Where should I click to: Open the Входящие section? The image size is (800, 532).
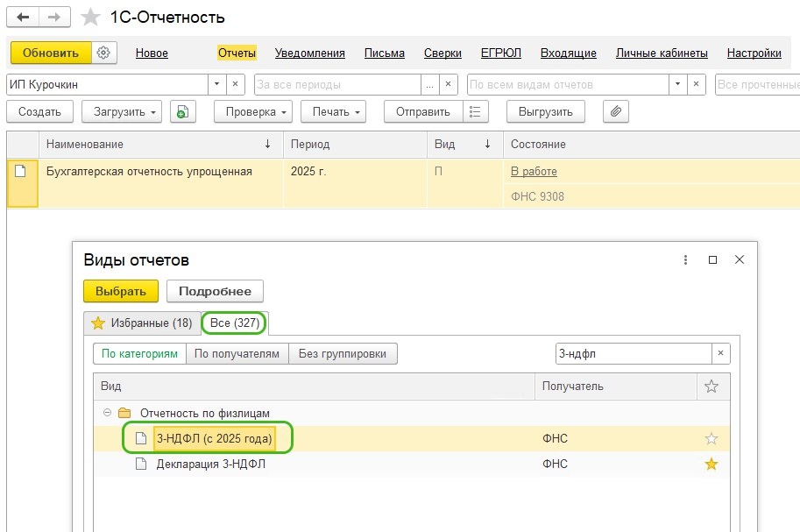click(x=569, y=53)
